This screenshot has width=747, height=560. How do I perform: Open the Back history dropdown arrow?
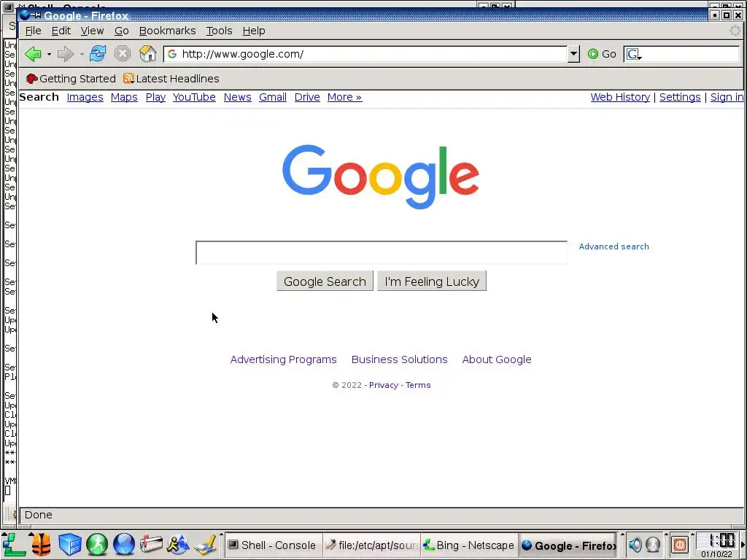click(x=49, y=54)
